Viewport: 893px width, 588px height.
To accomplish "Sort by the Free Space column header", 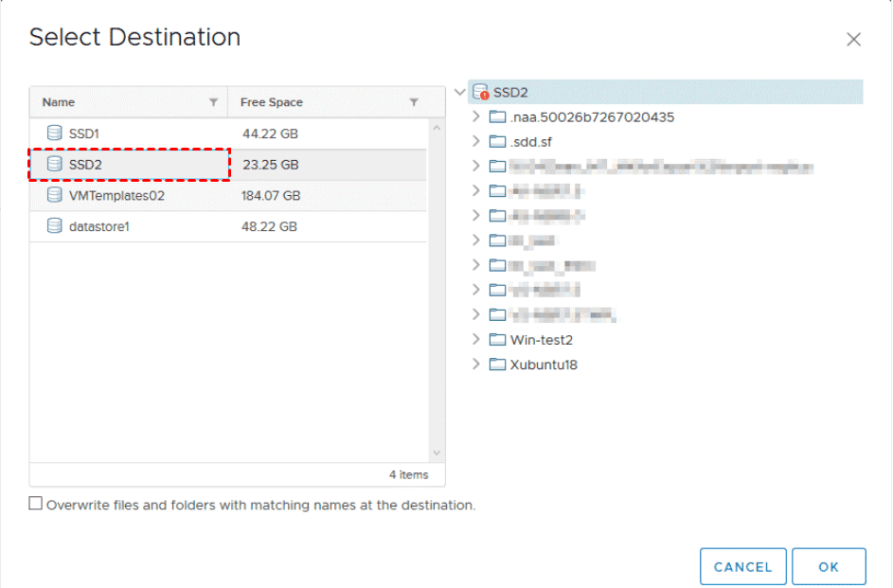I will [x=271, y=102].
